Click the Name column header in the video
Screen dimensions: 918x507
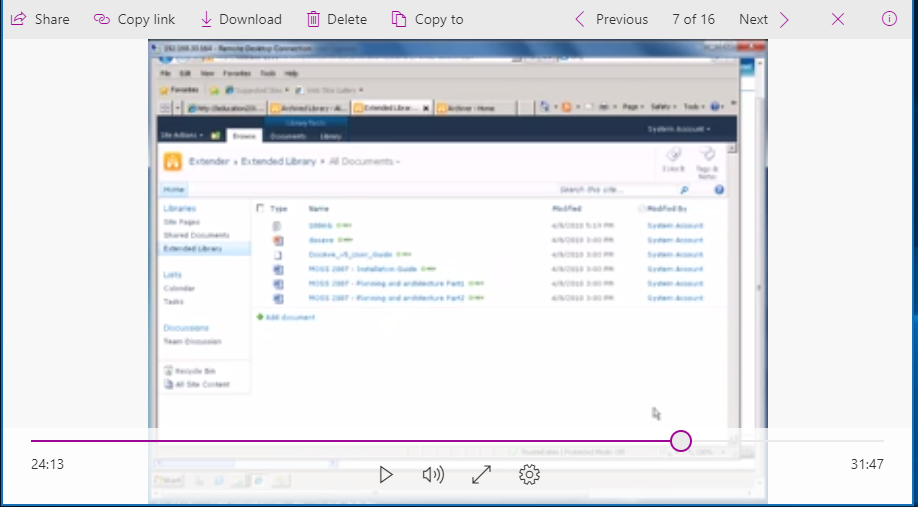[318, 209]
